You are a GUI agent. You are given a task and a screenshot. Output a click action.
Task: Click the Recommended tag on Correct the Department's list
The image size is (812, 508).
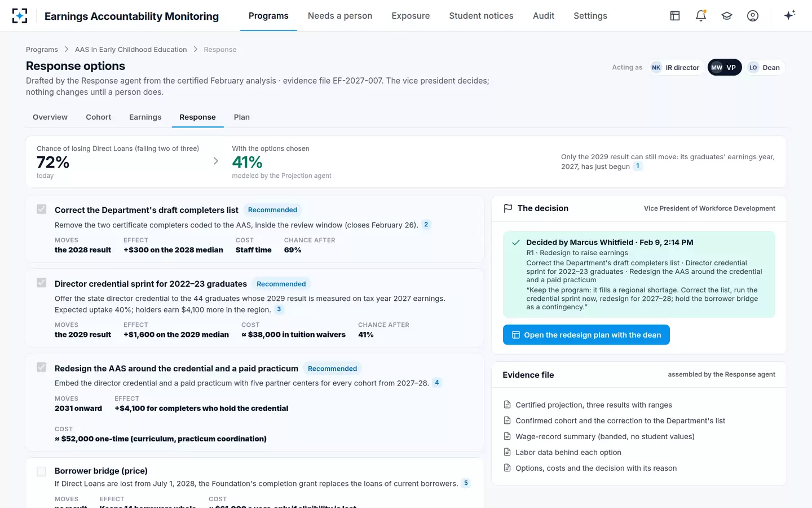coord(272,210)
